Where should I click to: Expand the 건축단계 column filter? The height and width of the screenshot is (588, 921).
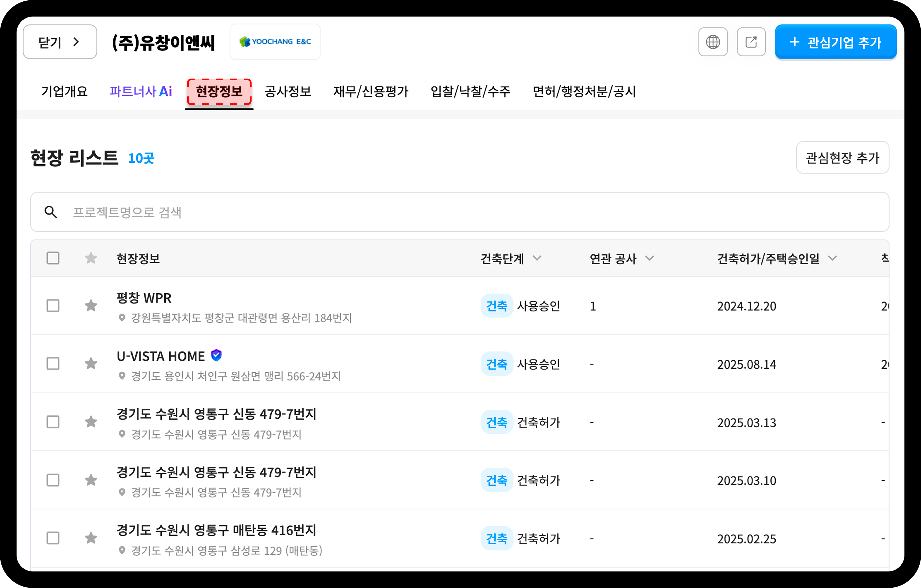point(537,258)
